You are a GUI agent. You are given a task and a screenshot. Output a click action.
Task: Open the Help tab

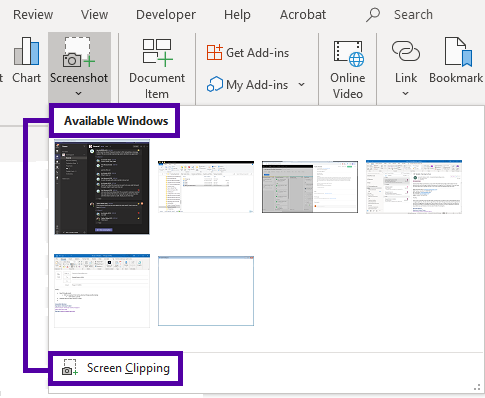tap(237, 15)
